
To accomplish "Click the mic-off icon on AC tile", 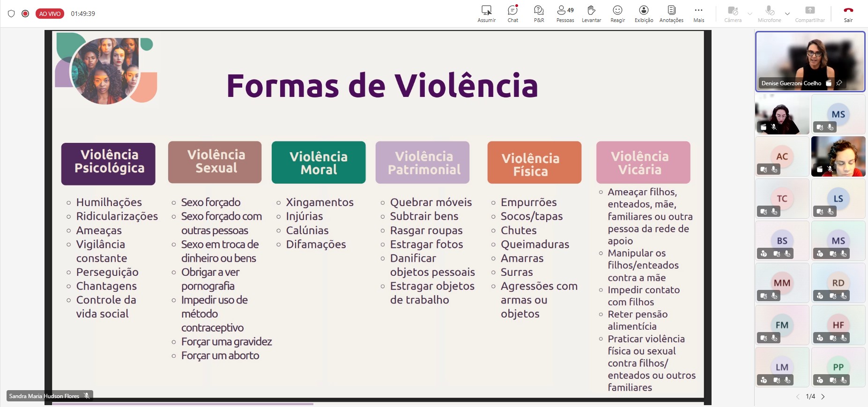I will (x=774, y=170).
